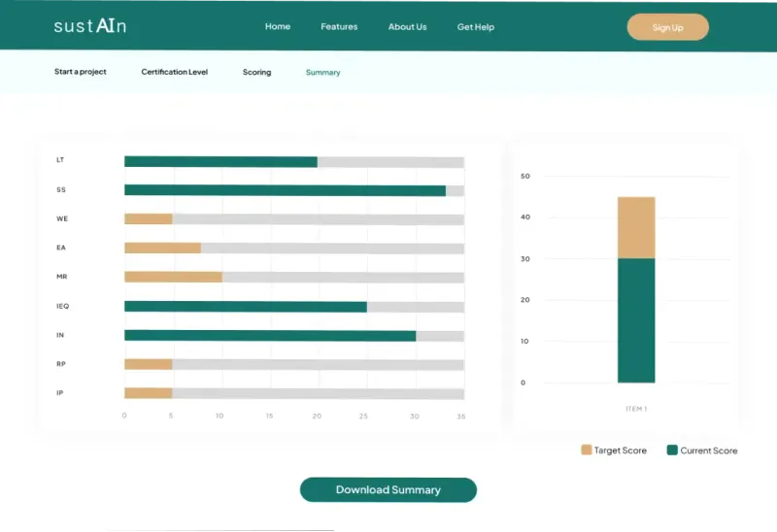Open the Scoring tab
This screenshot has width=777, height=532.
256,73
